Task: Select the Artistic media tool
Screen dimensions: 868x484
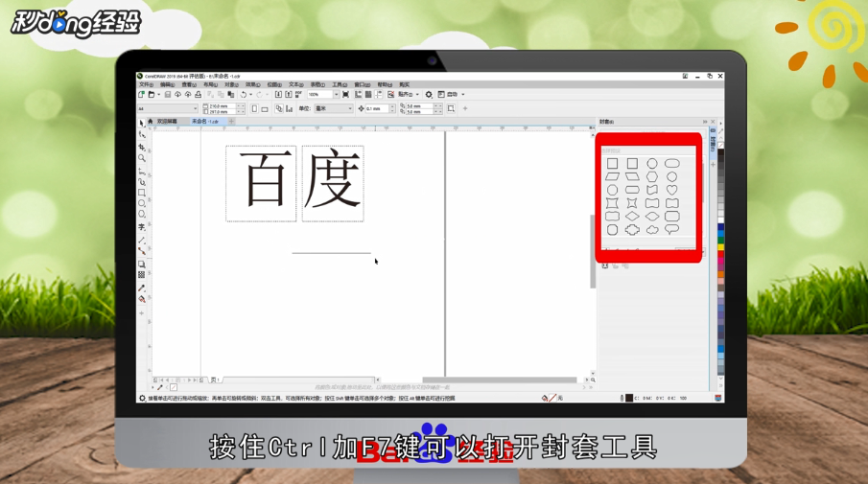Action: [142, 181]
